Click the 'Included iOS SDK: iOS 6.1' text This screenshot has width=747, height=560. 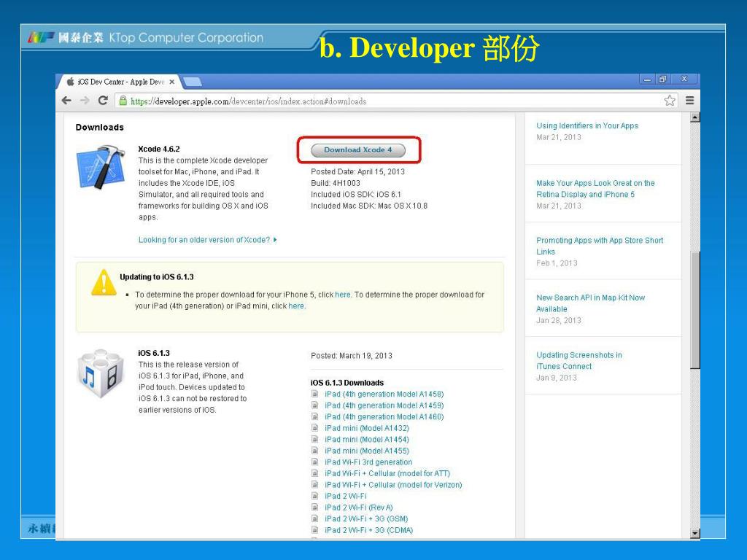point(356,195)
